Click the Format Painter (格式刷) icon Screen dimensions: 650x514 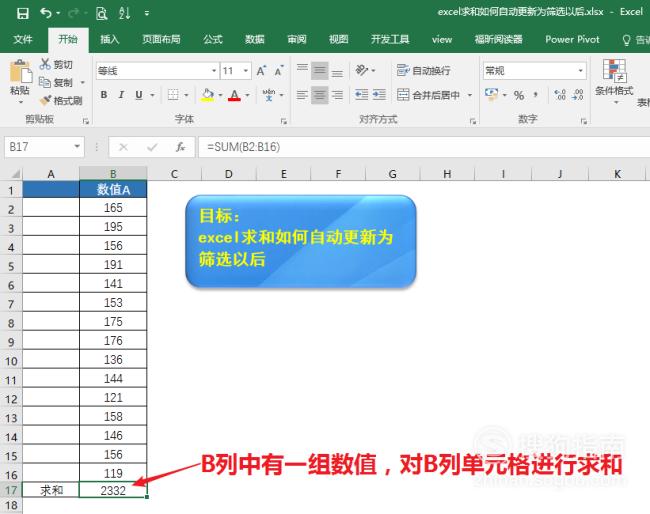point(46,100)
